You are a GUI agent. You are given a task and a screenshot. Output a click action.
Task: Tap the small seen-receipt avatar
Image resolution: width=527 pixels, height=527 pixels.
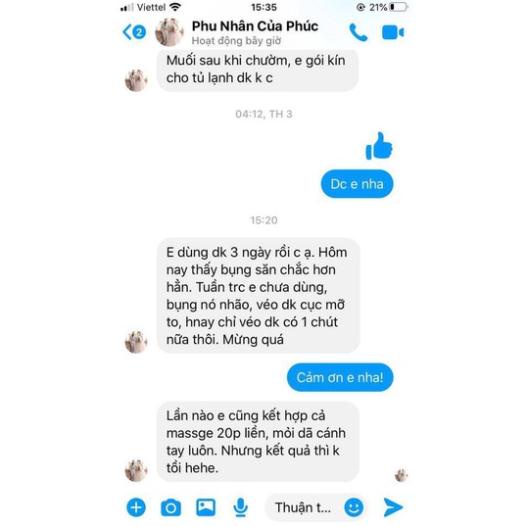(401, 476)
